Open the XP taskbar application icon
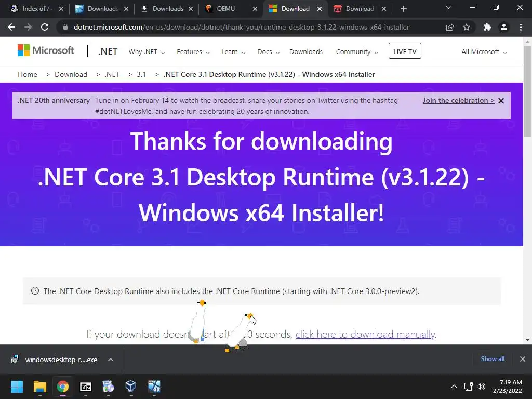The height and width of the screenshot is (399, 532). pyautogui.click(x=154, y=387)
